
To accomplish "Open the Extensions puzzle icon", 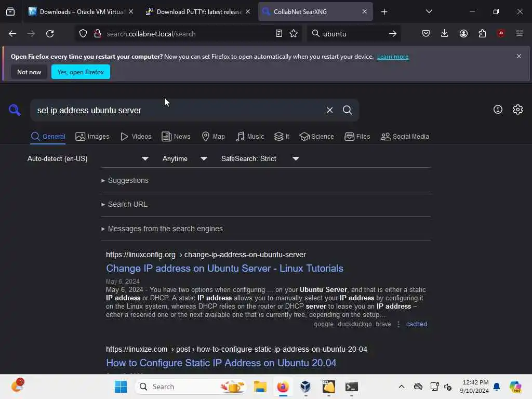I will coord(482,34).
